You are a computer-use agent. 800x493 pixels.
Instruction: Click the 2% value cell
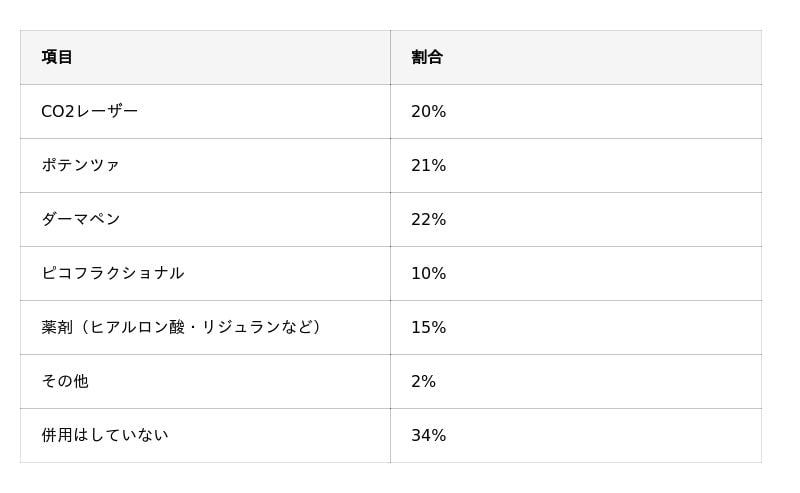[x=423, y=381]
